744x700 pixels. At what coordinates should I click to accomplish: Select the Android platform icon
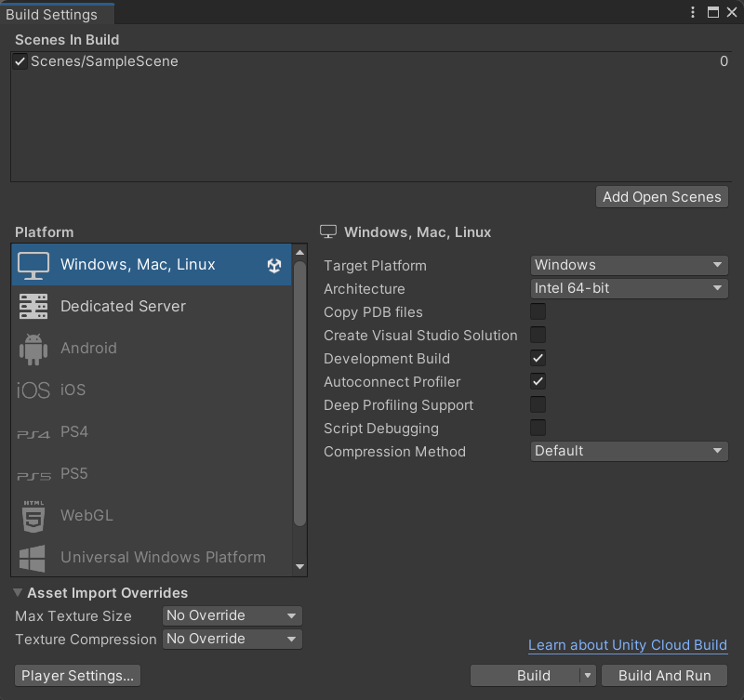pyautogui.click(x=33, y=349)
